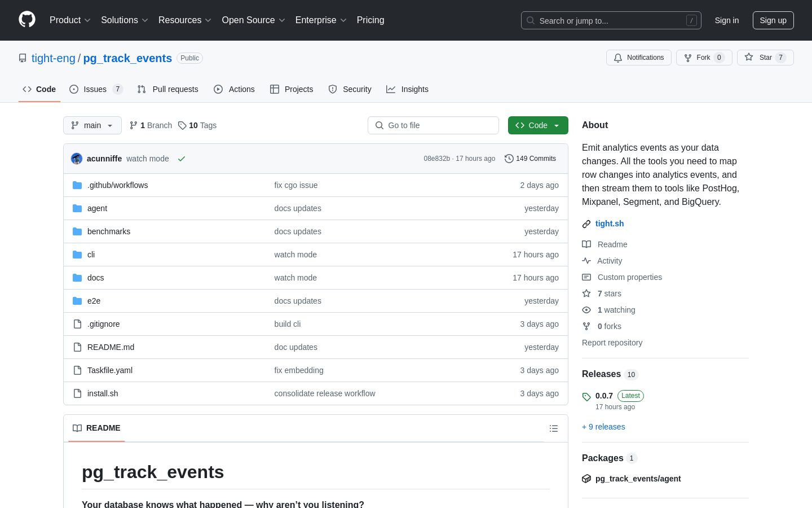Click the Custom properties icon

coord(586,277)
